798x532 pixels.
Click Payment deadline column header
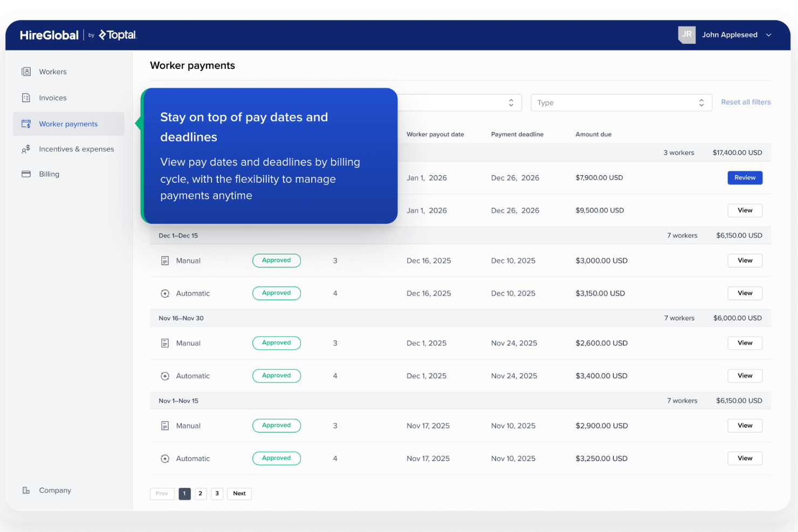(517, 134)
